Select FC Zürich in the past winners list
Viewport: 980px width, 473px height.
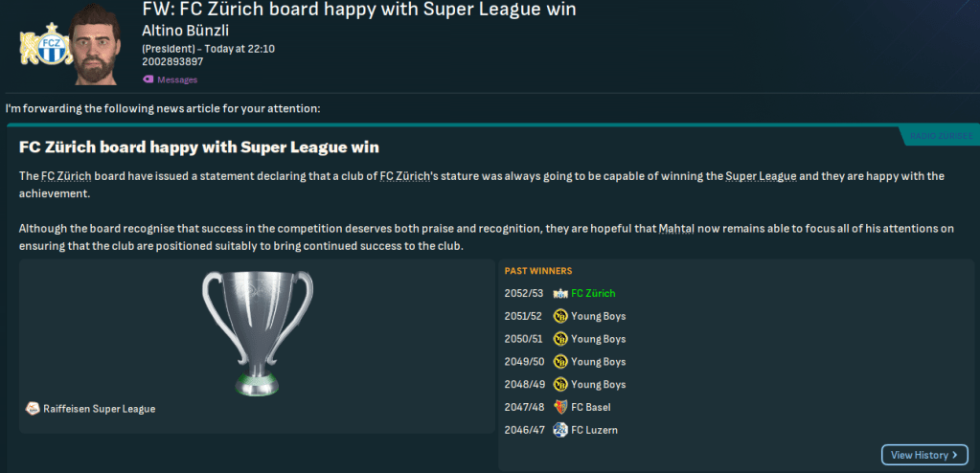coord(593,293)
